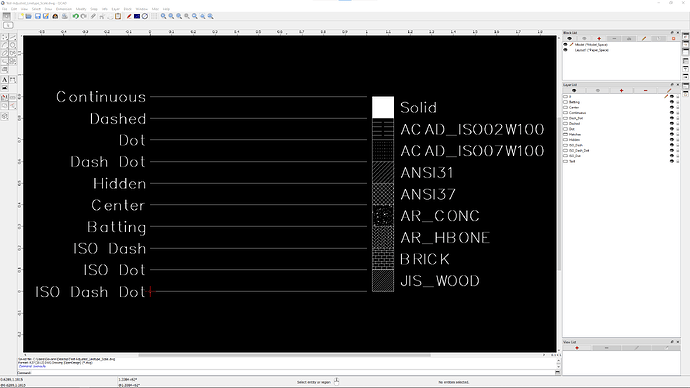Click the white Solid hatch swatch
Viewport: 690px width, 388px height.
click(x=383, y=107)
